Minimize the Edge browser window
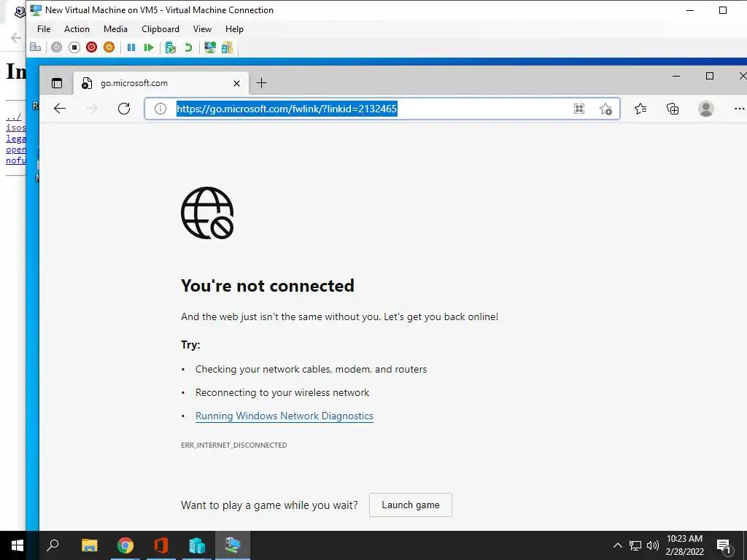Screen dimensions: 747x560 (676, 76)
